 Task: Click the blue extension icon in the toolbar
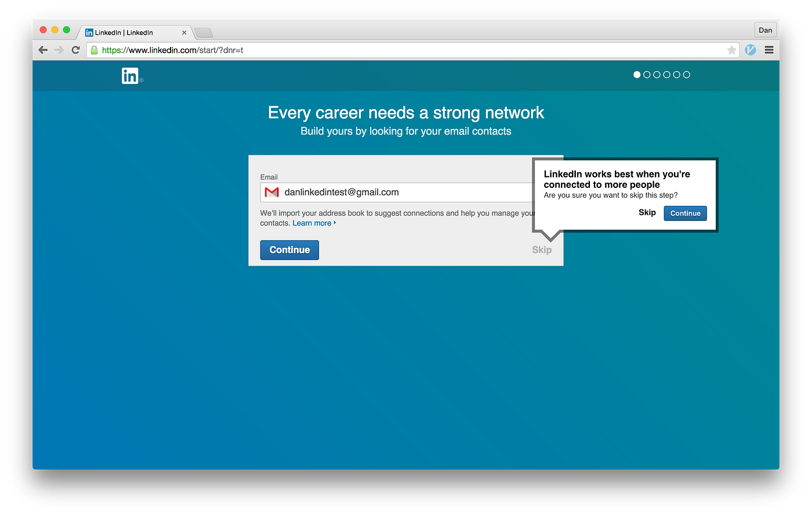pos(751,50)
